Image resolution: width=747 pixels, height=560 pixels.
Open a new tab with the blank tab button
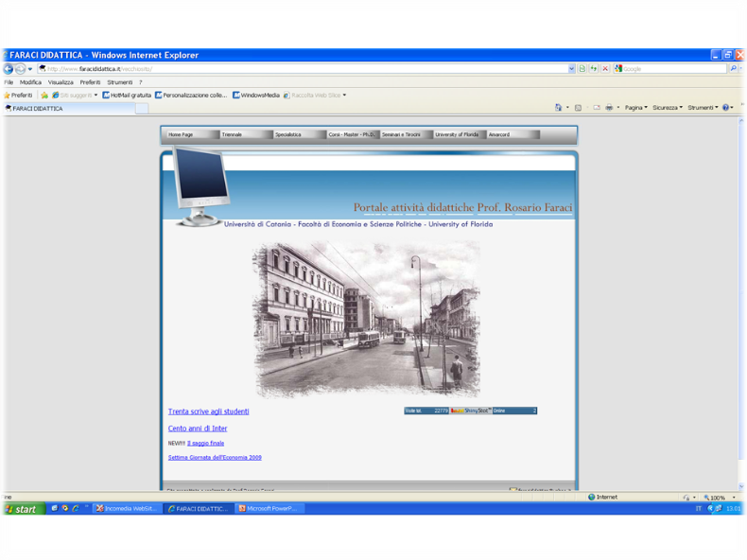(142, 109)
